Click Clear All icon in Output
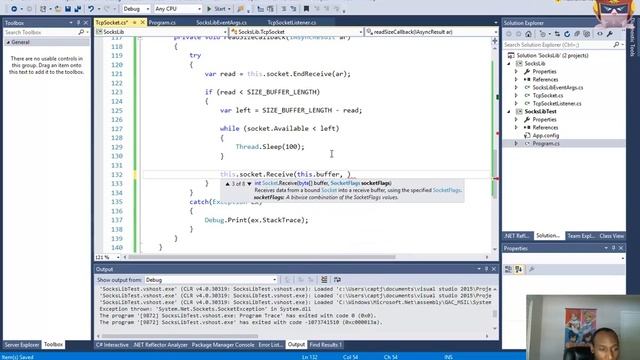640x360 pixels. click(324, 280)
